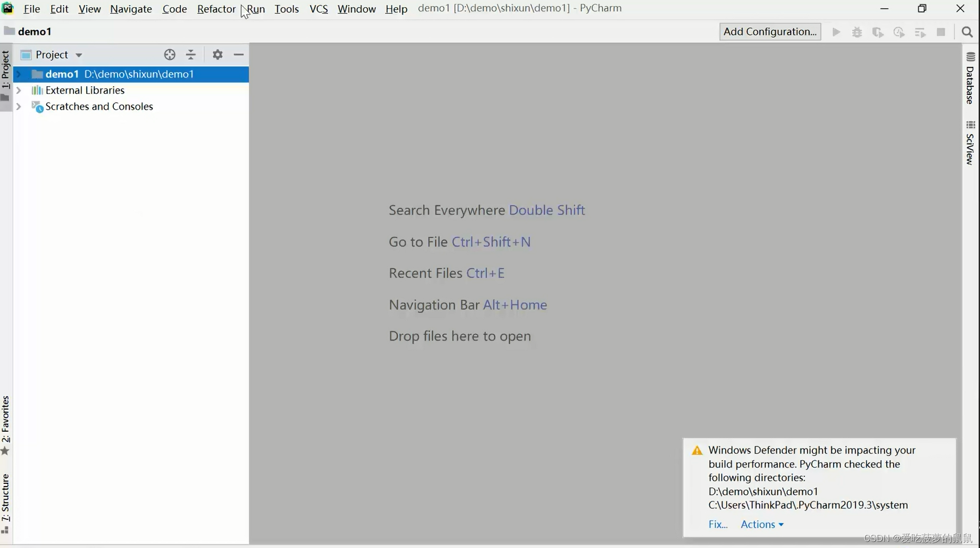This screenshot has width=980, height=548.
Task: Open the File menu
Action: tap(32, 9)
